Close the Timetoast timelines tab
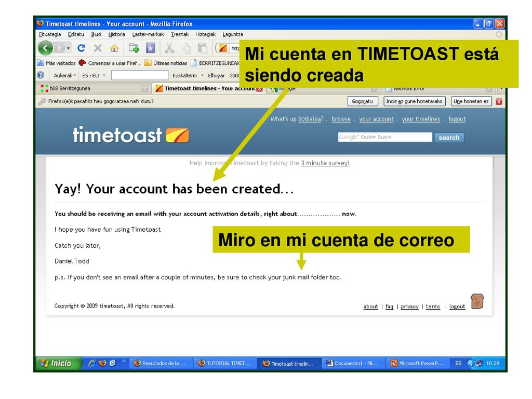532x399 pixels. (x=260, y=89)
